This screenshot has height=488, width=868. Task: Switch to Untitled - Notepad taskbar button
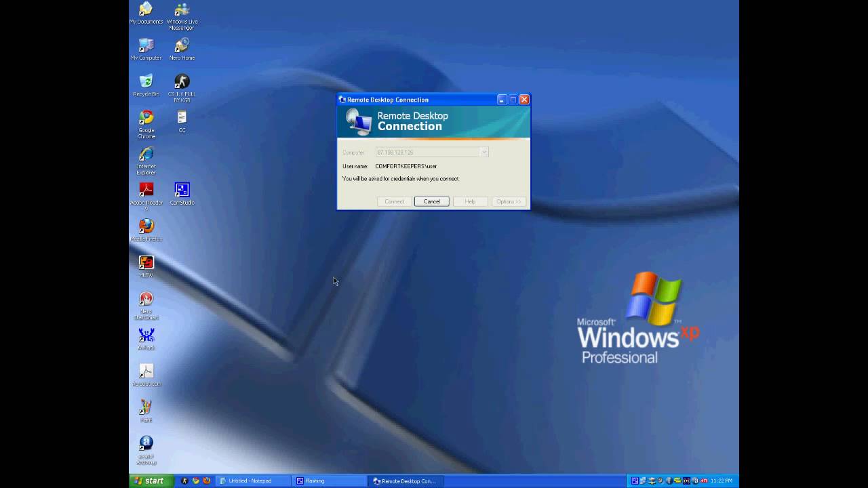coord(254,481)
